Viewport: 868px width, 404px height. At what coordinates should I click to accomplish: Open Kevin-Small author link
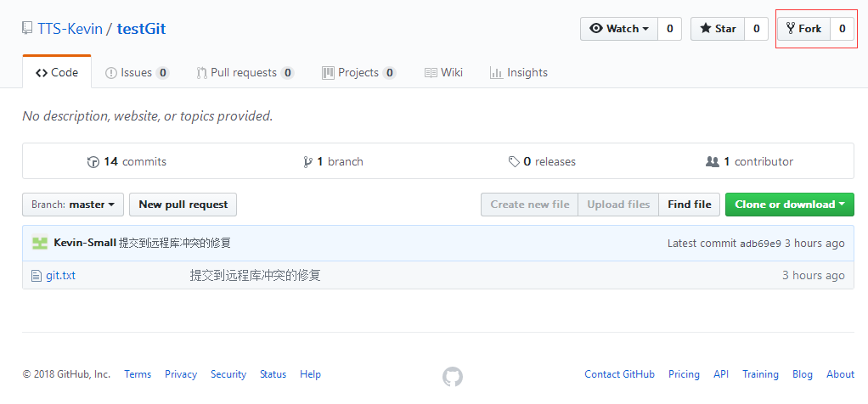[85, 243]
